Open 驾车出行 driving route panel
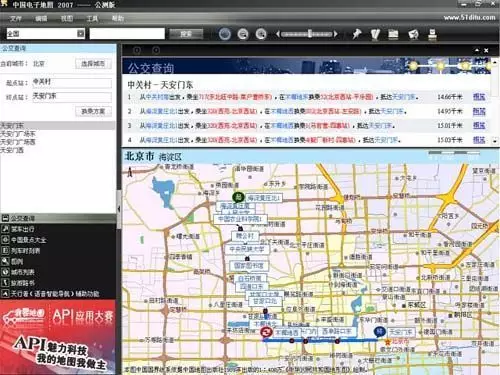This screenshot has width=500, height=375. click(23, 229)
